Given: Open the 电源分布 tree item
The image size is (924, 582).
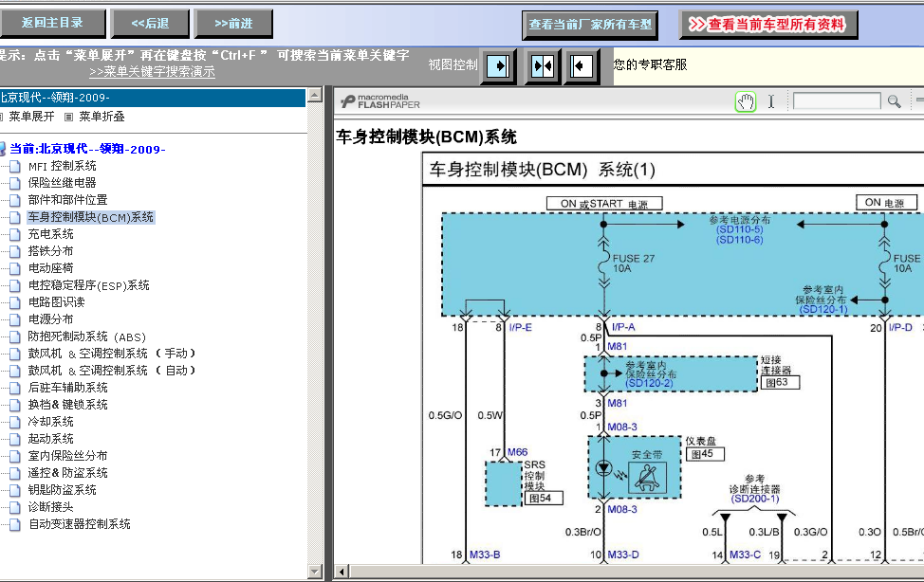Looking at the screenshot, I should coord(50,319).
